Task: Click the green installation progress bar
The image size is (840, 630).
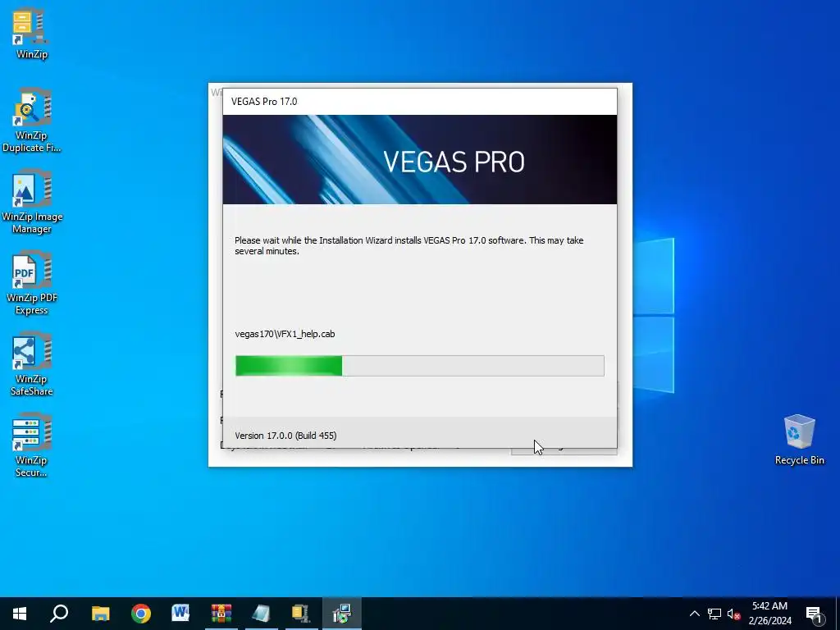Action: point(419,366)
